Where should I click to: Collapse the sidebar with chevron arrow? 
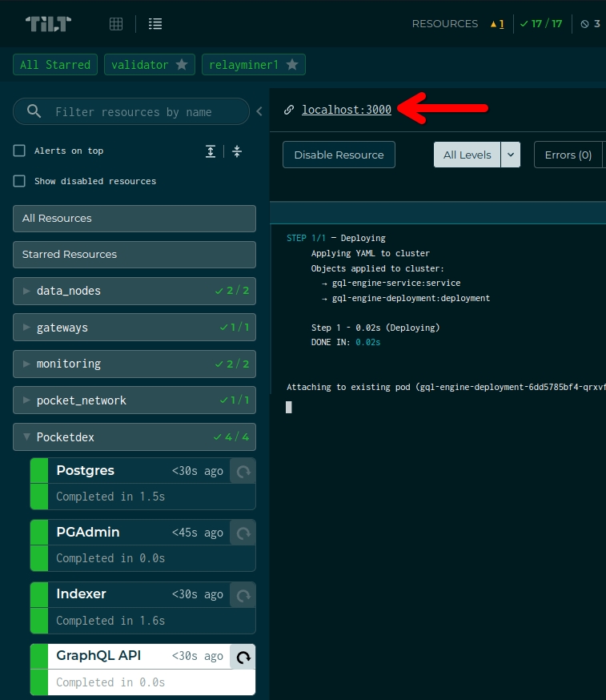259,111
